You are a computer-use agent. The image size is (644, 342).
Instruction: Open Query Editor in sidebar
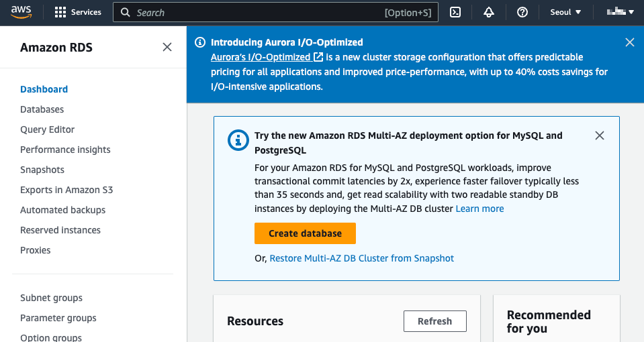pyautogui.click(x=47, y=129)
